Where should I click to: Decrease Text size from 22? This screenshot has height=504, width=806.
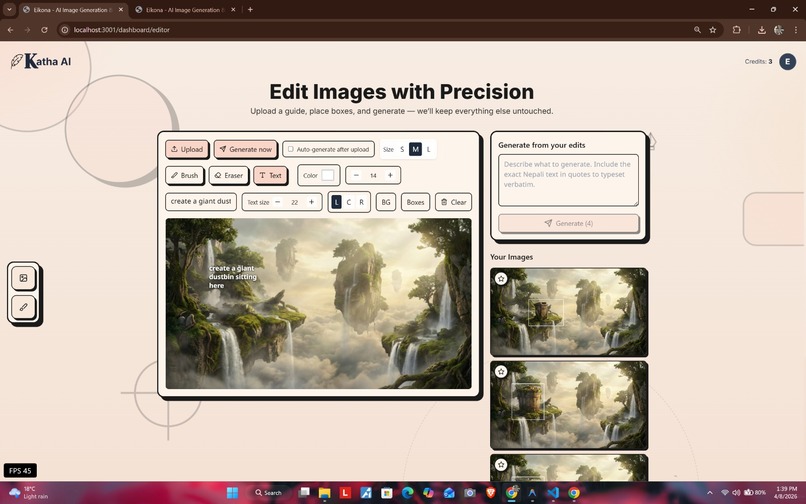click(278, 202)
